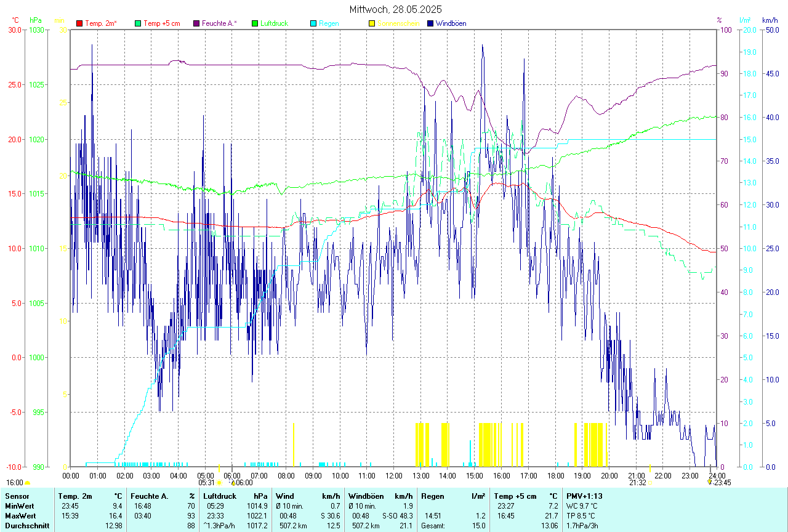Click the cyan 'l/m²' axis unit at top right
788x532 pixels.
746,20
